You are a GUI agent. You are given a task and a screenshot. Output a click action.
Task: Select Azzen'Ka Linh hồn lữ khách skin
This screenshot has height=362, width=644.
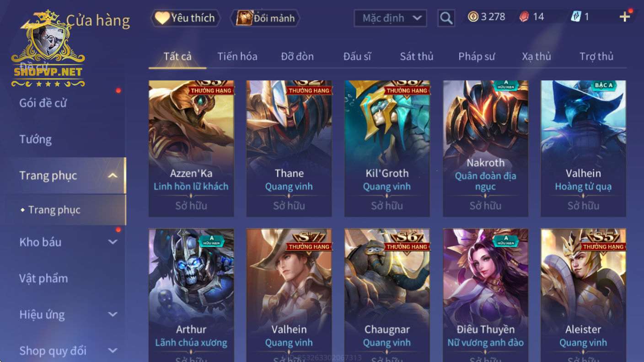coord(191,149)
